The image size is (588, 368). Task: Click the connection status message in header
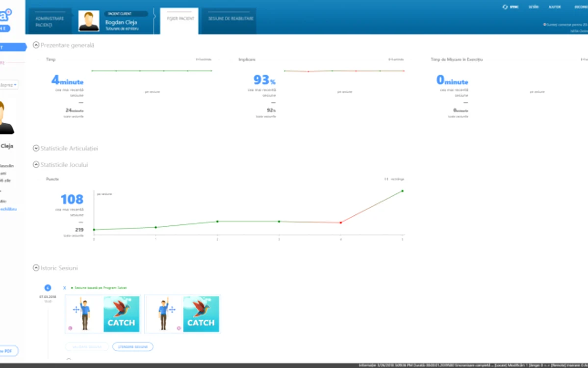tap(565, 25)
